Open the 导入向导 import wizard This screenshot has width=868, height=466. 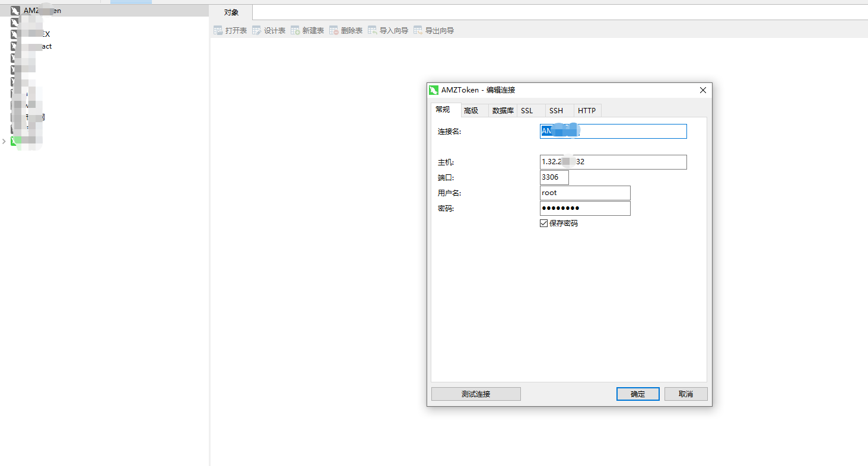coord(388,30)
